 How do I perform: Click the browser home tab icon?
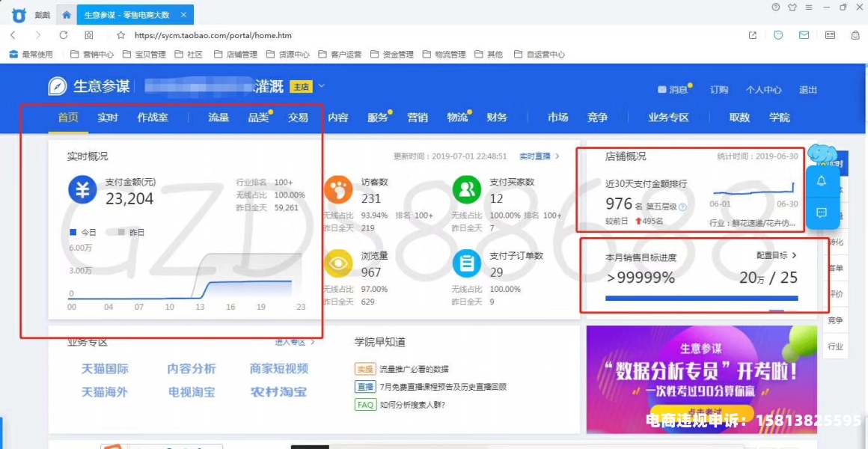coord(67,14)
